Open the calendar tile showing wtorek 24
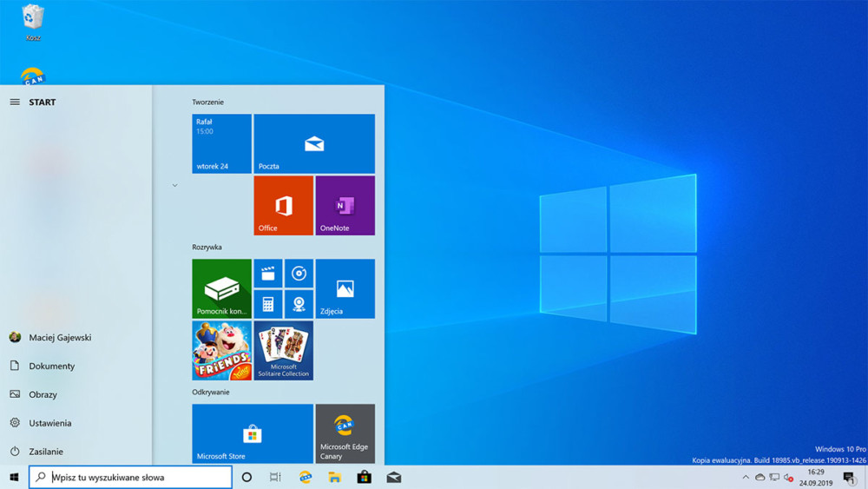This screenshot has width=868, height=489. click(221, 143)
